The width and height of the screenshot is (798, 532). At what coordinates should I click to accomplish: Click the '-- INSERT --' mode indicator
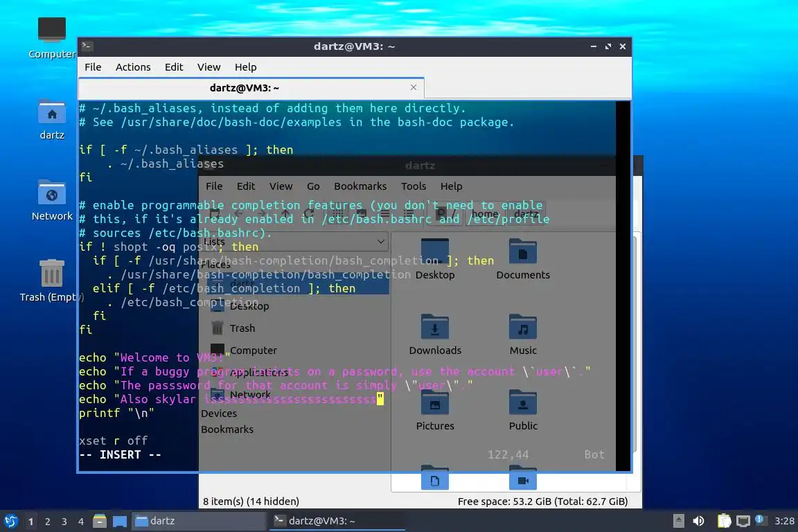click(120, 454)
